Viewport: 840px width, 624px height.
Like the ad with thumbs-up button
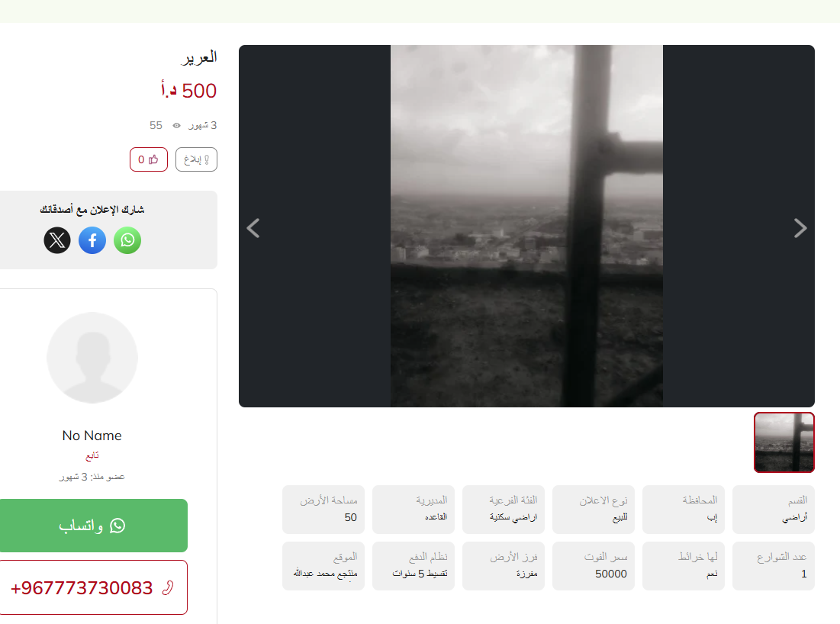coord(149,159)
